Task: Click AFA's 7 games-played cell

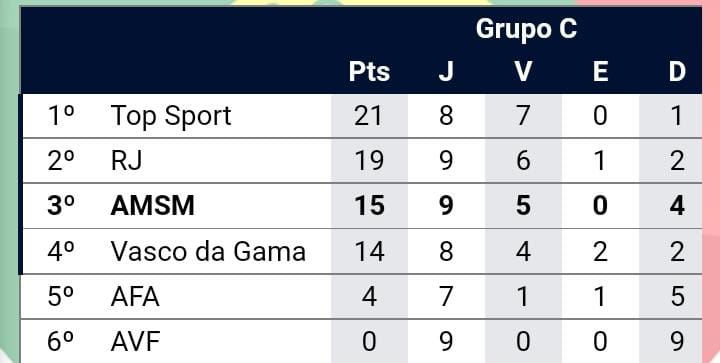Action: 446,296
